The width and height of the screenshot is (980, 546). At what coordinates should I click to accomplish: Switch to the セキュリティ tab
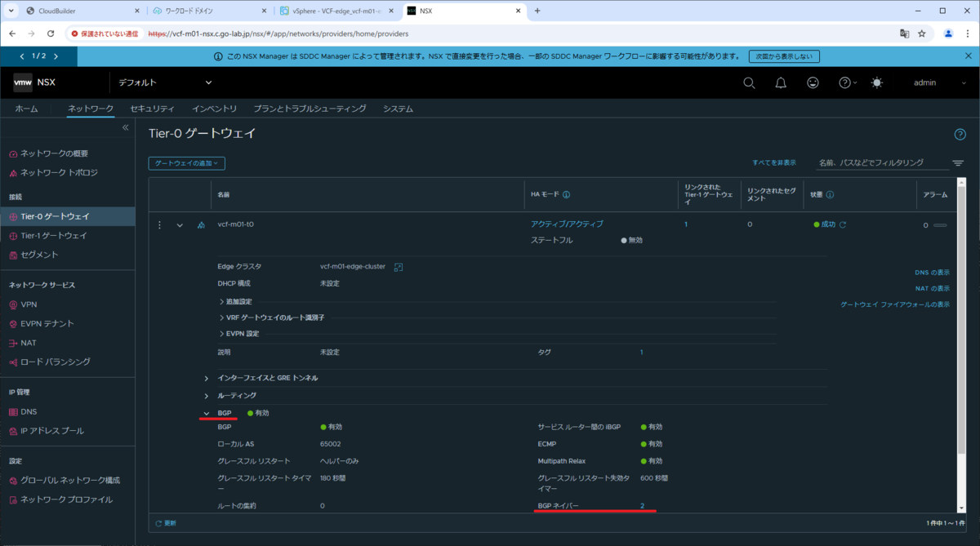[x=152, y=109]
